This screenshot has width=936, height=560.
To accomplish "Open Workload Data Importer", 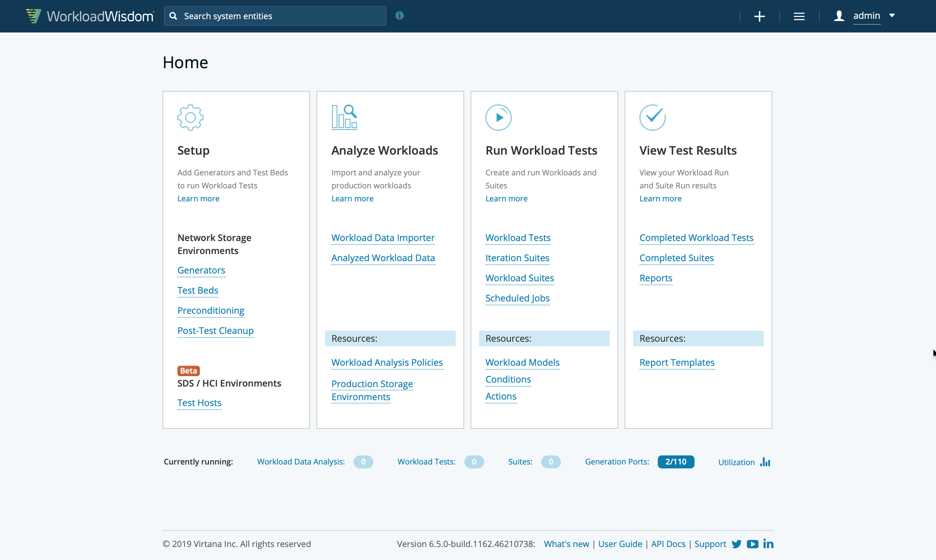I will [383, 238].
